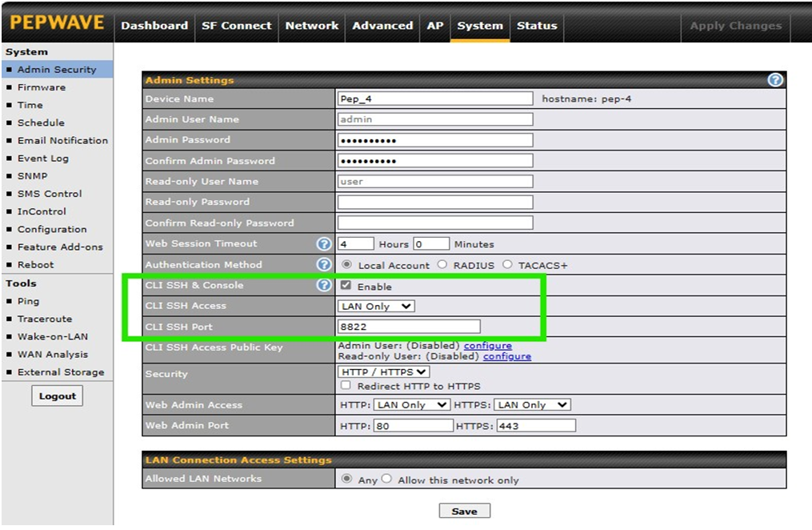The width and height of the screenshot is (812, 530).
Task: Click configure link for Admin User key
Action: [x=487, y=345]
